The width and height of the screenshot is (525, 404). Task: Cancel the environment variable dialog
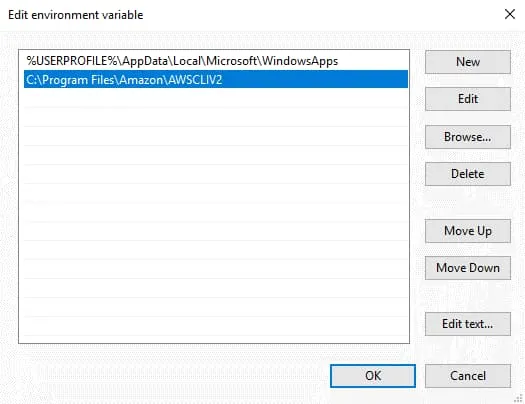(x=468, y=376)
